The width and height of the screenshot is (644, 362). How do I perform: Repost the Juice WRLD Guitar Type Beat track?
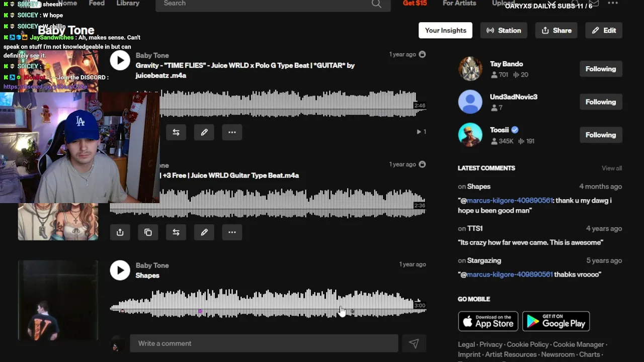tap(176, 232)
